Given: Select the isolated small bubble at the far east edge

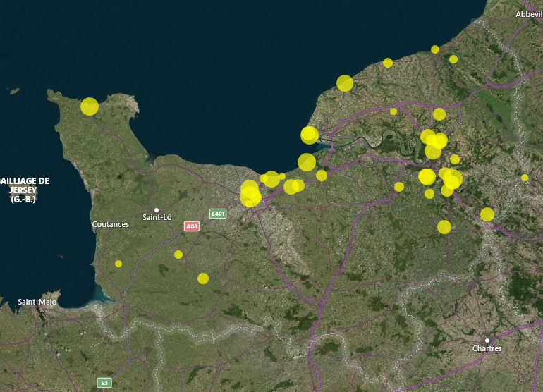Looking at the screenshot, I should coord(525,178).
